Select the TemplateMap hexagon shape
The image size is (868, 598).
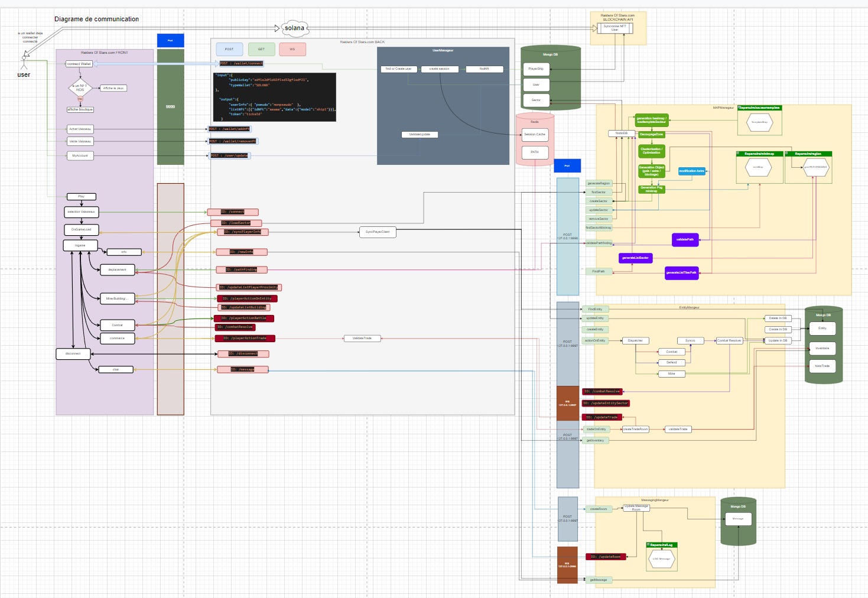click(759, 122)
